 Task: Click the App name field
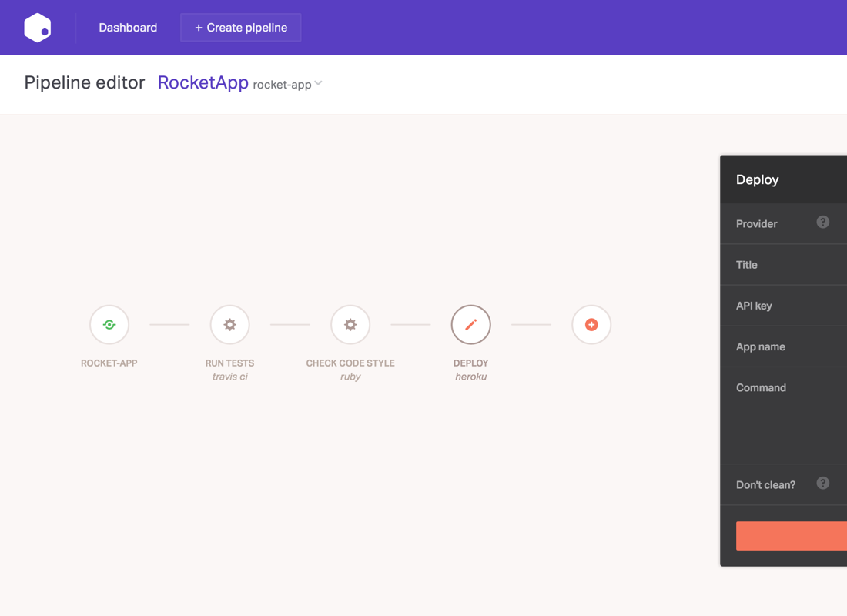tap(778, 346)
